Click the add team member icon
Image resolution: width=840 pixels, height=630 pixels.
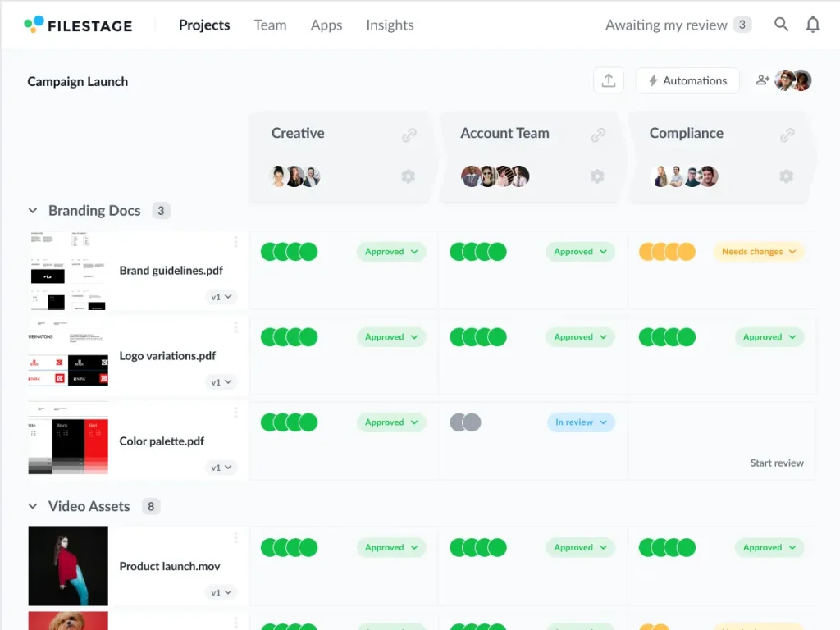coord(763,80)
